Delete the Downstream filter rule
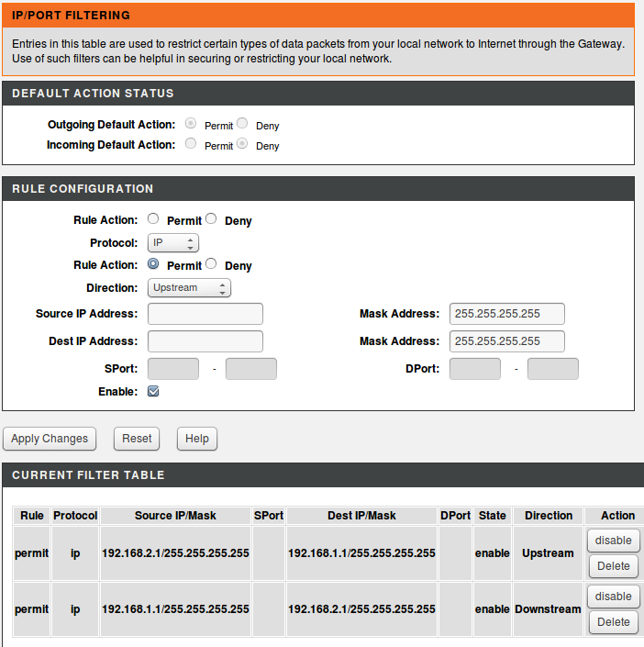The height and width of the screenshot is (647, 644). click(614, 622)
